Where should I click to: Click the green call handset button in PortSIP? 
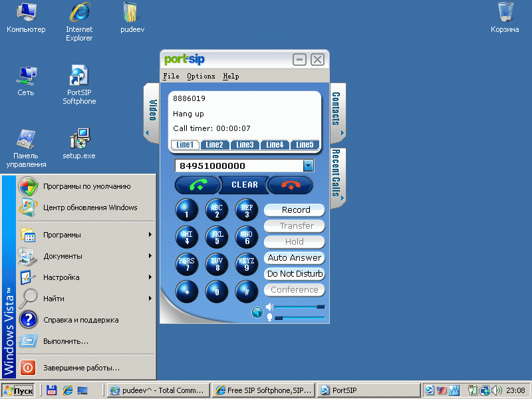[198, 186]
